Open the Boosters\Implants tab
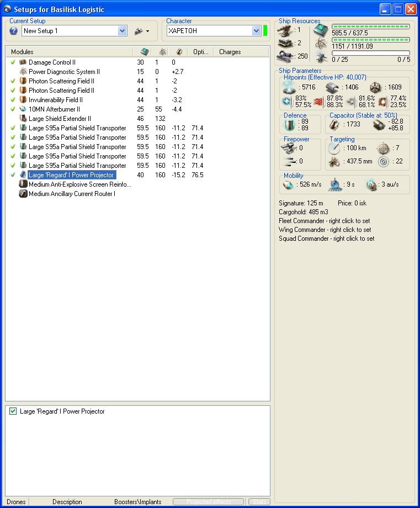This screenshot has width=420, height=508. tap(137, 501)
